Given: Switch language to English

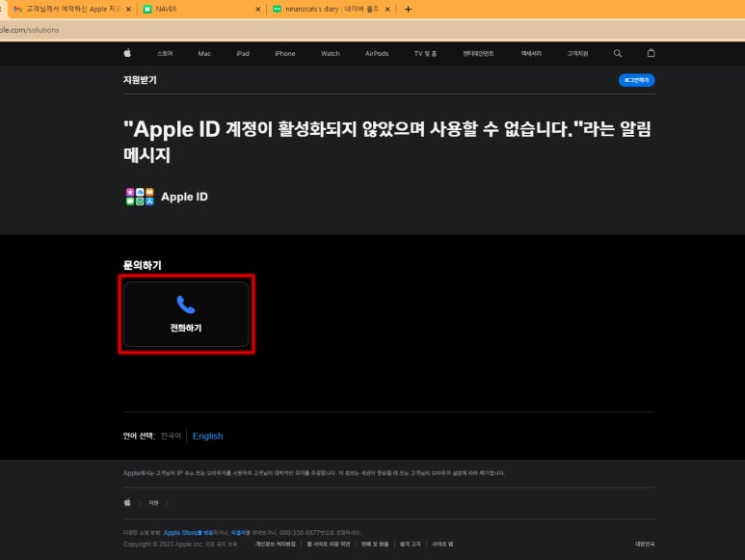Looking at the screenshot, I should pyautogui.click(x=207, y=436).
